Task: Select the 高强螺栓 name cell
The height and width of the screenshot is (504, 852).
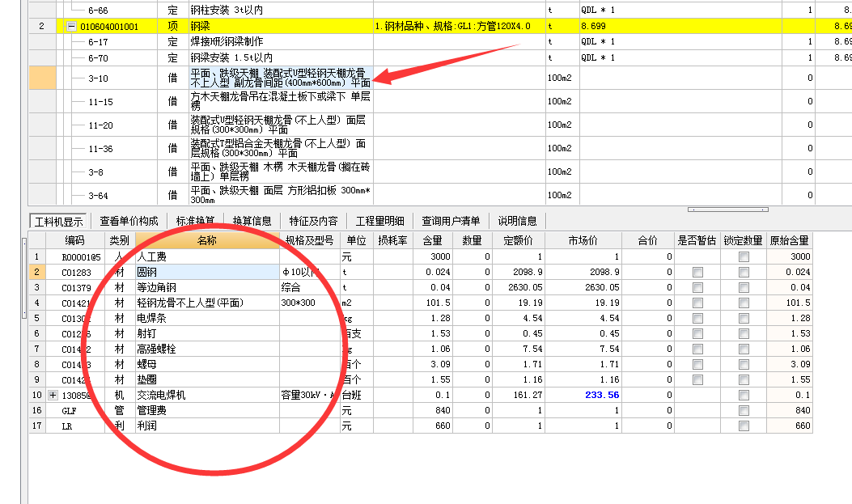Action: [x=208, y=349]
